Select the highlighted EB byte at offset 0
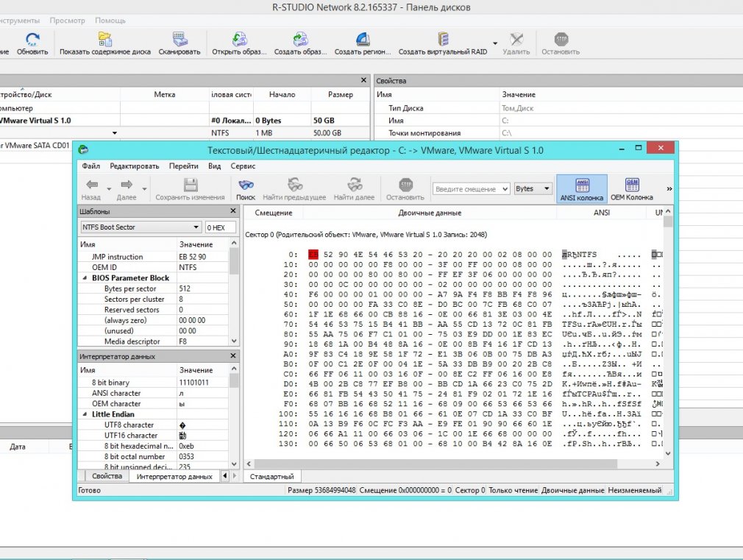Screen dimensions: 743x560 point(313,255)
